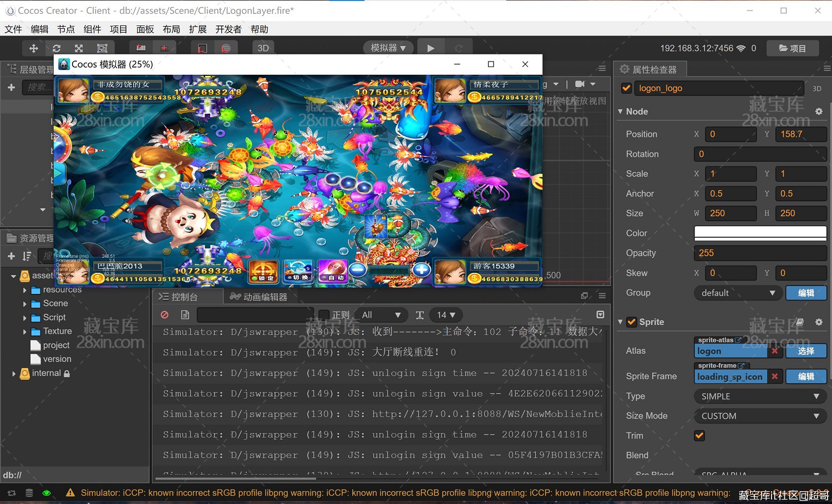Open the 开发者 menu
Screen dimensions: 832x504
coord(229,29)
